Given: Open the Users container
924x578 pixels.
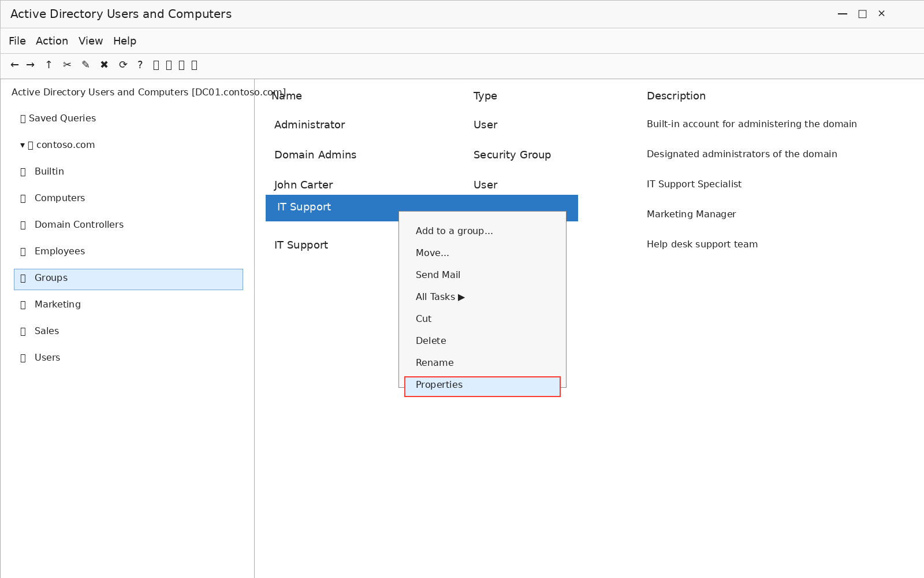Looking at the screenshot, I should 47,358.
